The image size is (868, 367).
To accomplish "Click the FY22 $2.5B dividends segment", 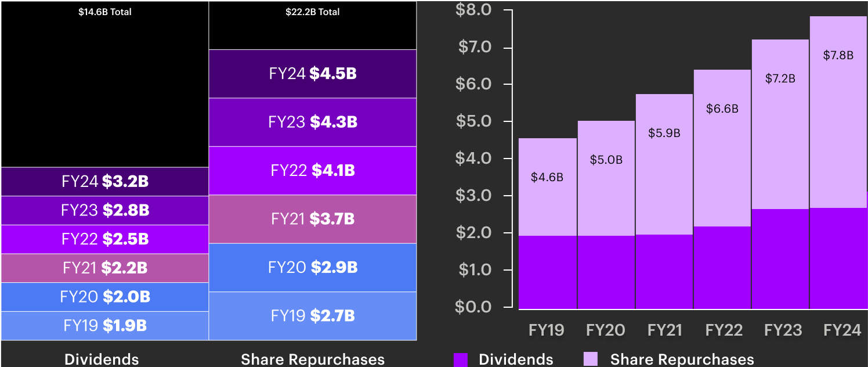I will (105, 239).
